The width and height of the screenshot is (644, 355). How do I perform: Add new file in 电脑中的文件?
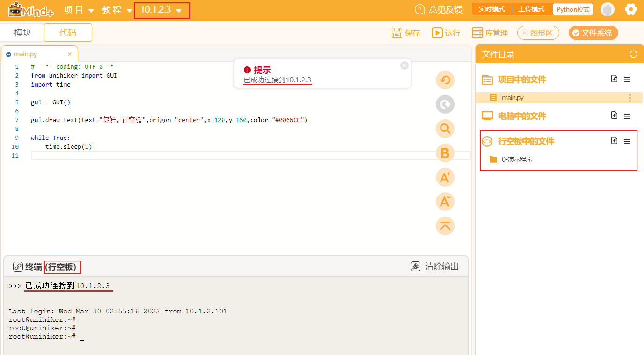pos(615,115)
